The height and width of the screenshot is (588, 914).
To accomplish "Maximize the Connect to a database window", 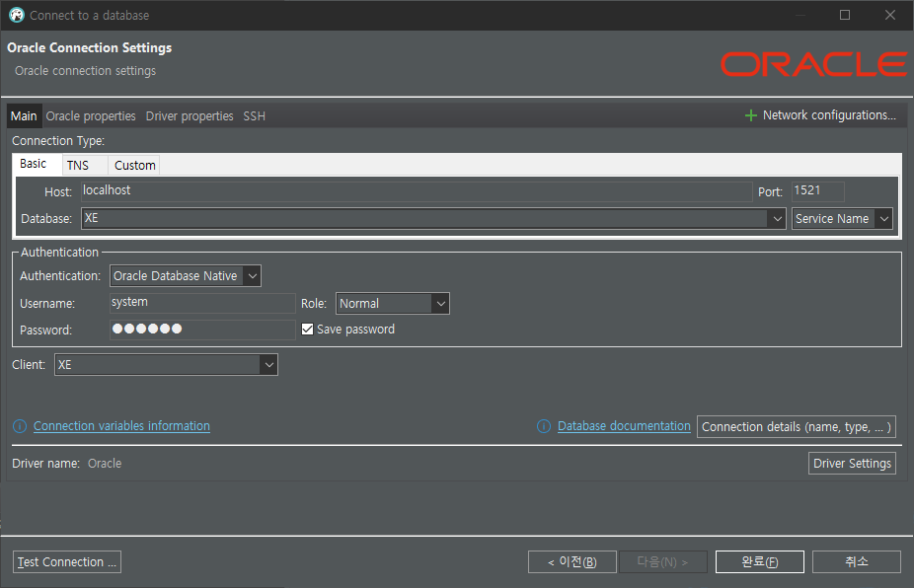I will click(x=845, y=15).
